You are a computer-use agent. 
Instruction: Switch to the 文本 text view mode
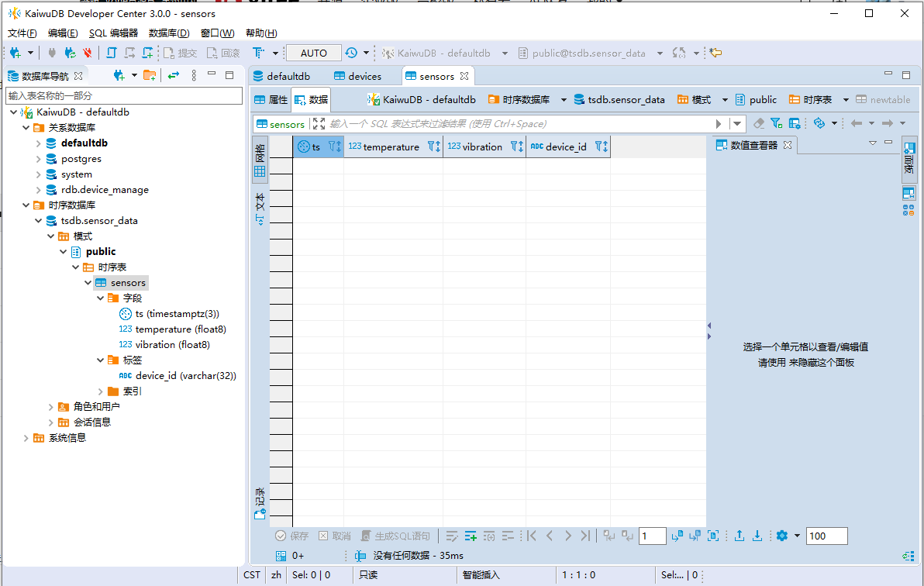(260, 208)
